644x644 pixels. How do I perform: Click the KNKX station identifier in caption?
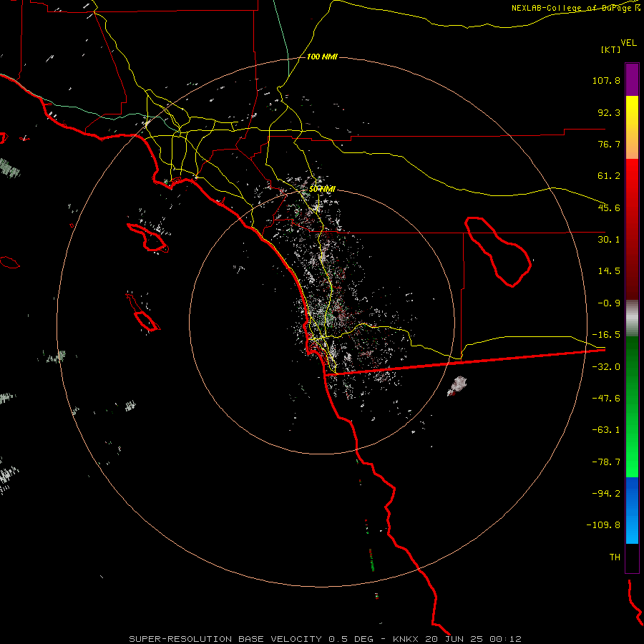click(406, 639)
